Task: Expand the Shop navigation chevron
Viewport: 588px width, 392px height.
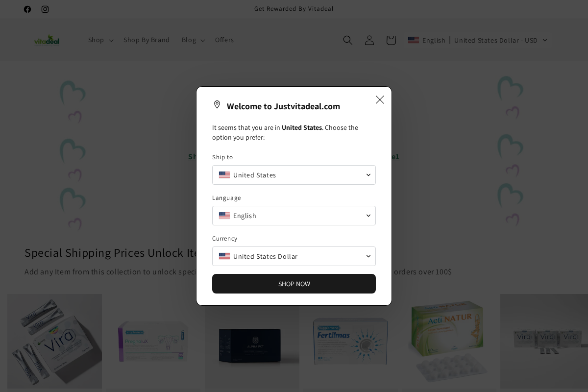Action: pos(111,40)
